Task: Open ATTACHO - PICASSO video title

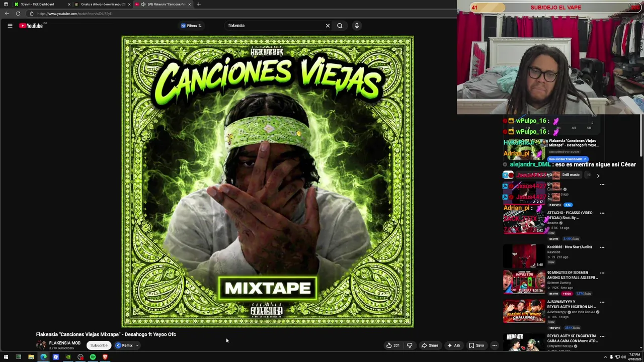Action: click(x=570, y=215)
